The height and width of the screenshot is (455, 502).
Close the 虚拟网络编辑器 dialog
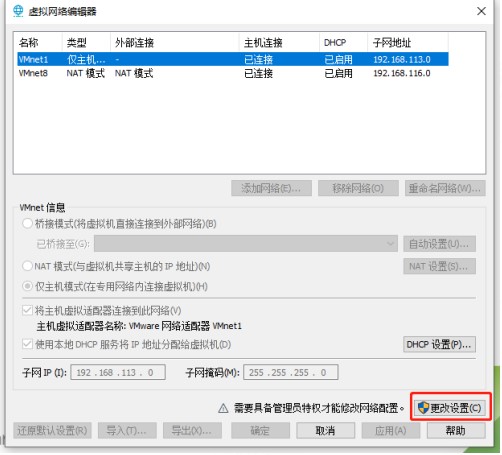coord(481,11)
